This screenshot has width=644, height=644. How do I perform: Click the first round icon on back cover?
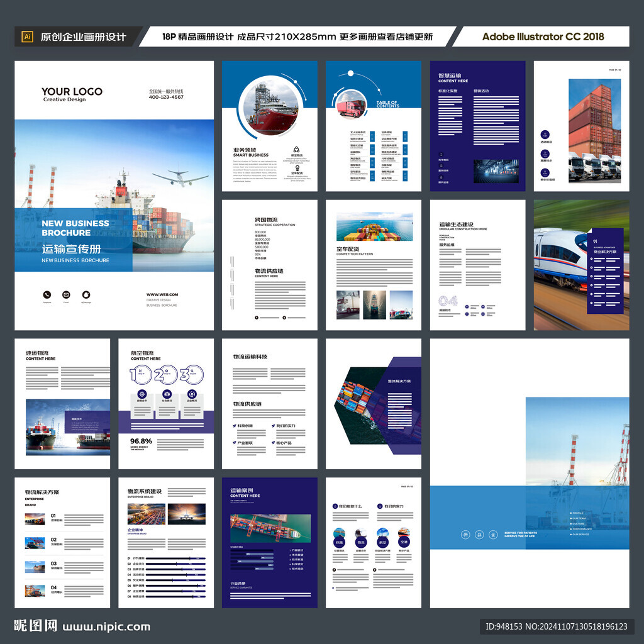pos(465,535)
